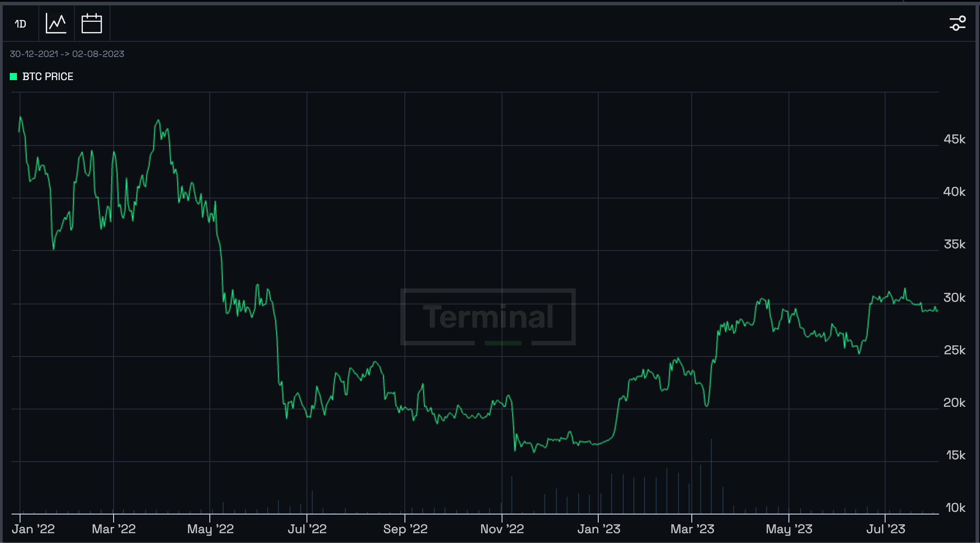The image size is (980, 543).
Task: Click the 45k price axis label
Action: [x=954, y=139]
